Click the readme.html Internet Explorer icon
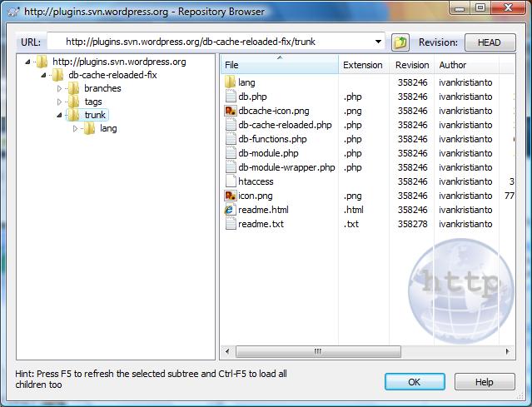Viewport: 532px width, 407px height. (x=230, y=210)
